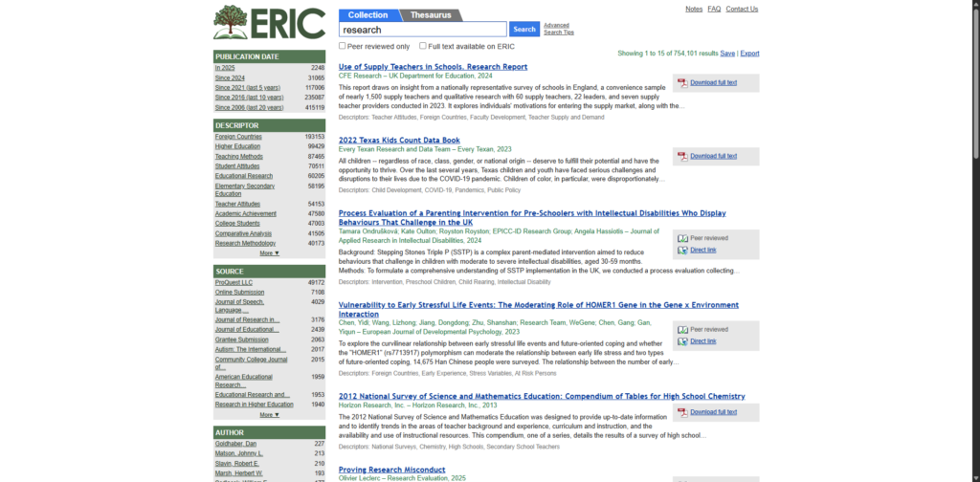The height and width of the screenshot is (482, 980).
Task: Click the ERIC tree logo
Action: tap(269, 22)
